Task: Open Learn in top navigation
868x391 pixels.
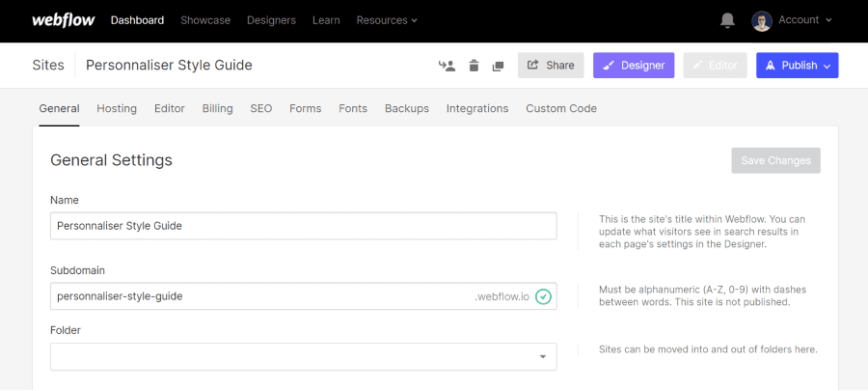Action: [x=326, y=20]
